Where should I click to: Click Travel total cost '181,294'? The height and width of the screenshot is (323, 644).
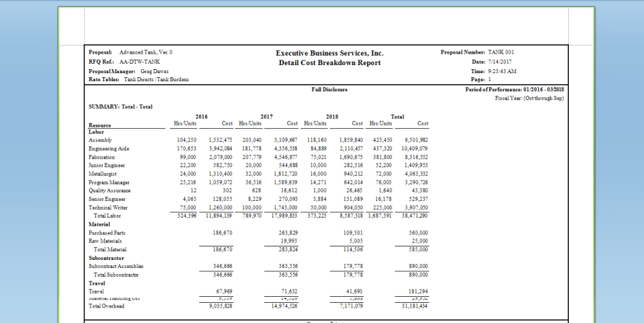[418, 291]
